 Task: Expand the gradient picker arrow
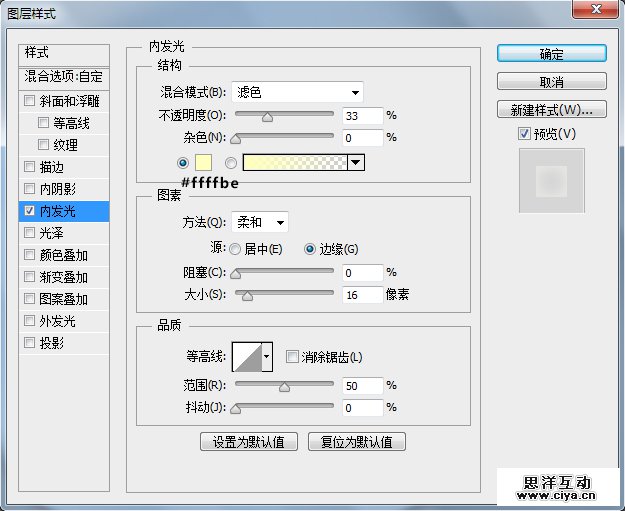coord(356,163)
